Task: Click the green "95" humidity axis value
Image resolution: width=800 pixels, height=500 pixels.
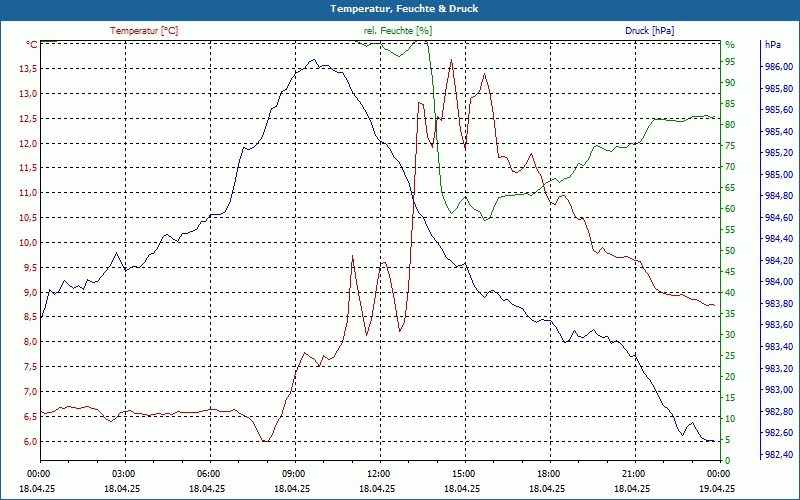Action: (x=730, y=62)
